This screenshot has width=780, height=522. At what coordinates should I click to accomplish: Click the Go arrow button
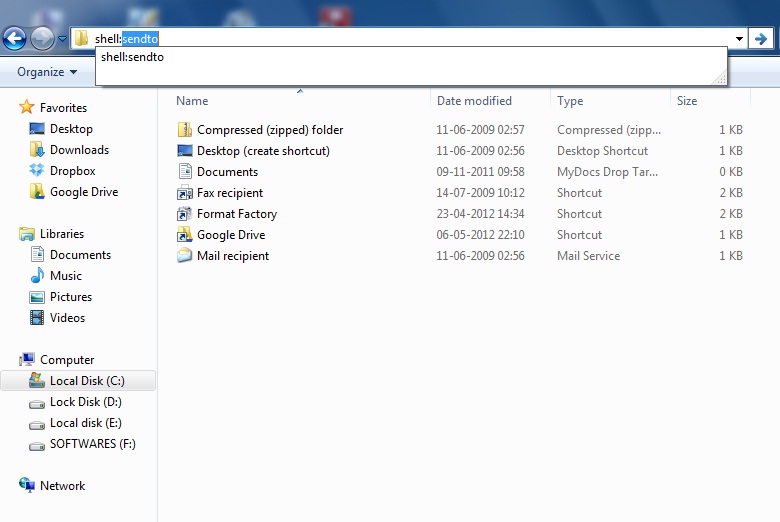point(761,38)
